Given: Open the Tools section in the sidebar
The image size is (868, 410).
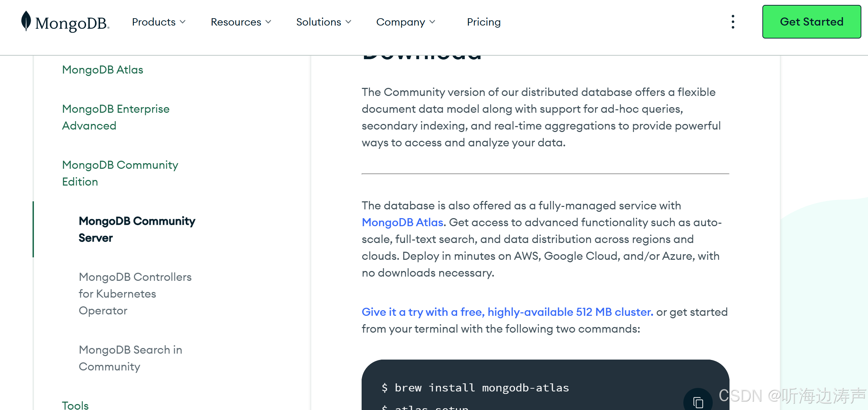Looking at the screenshot, I should coord(75,405).
